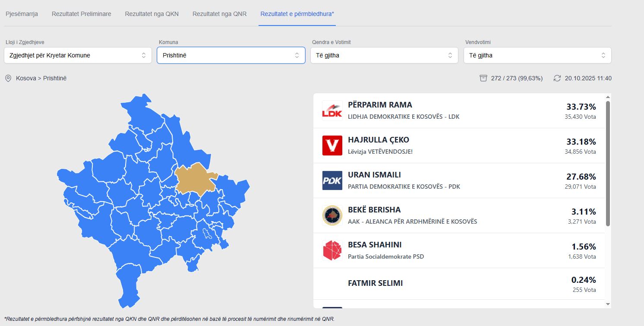Click the results list scrollbar thumb
Screen dimensions: 644x326
[x=608, y=163]
